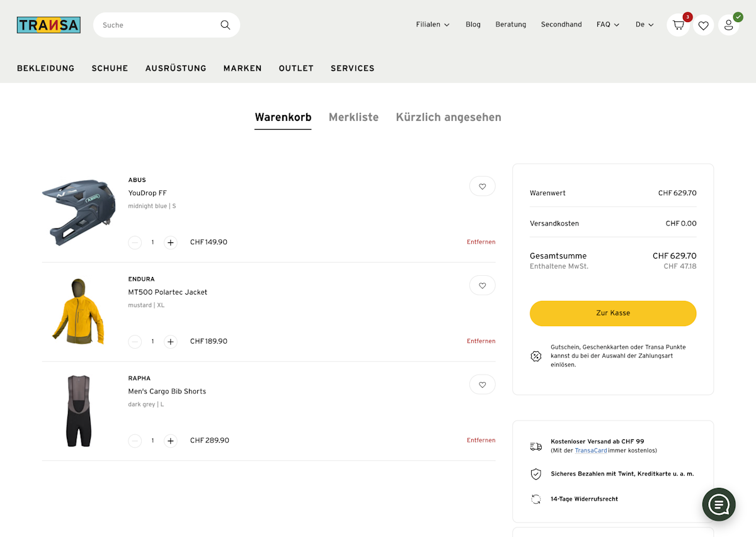Open the Marken menu

pos(243,68)
